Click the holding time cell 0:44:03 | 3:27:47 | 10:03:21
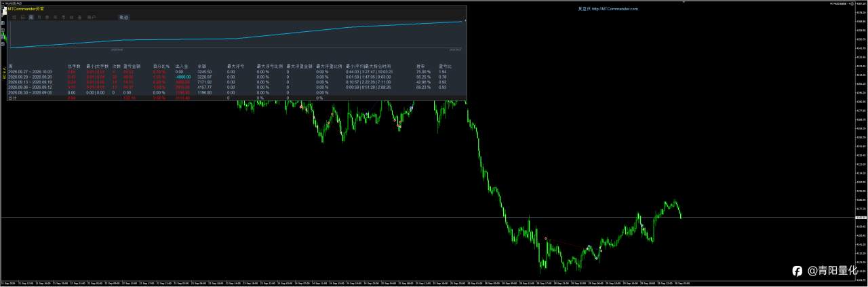The height and width of the screenshot is (287, 868). tap(370, 71)
